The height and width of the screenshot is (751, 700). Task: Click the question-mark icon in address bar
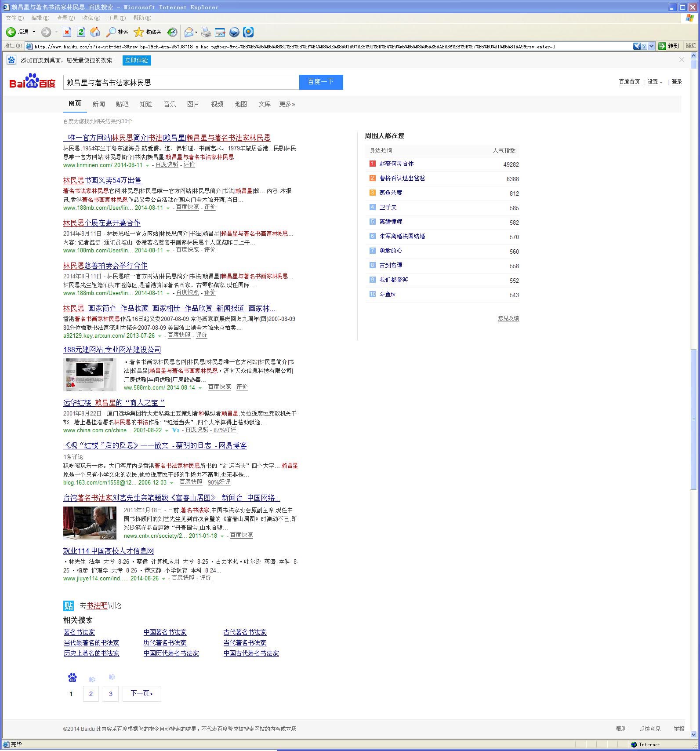coord(644,46)
